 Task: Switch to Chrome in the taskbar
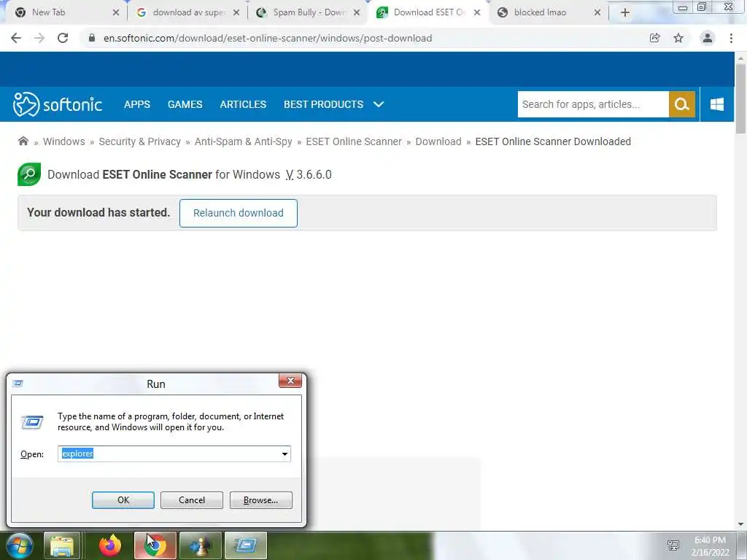pyautogui.click(x=155, y=545)
